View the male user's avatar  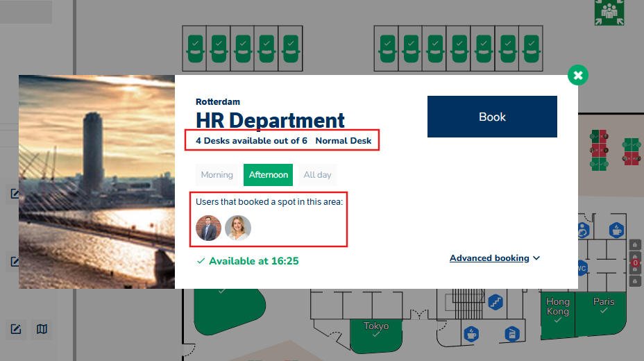208,228
